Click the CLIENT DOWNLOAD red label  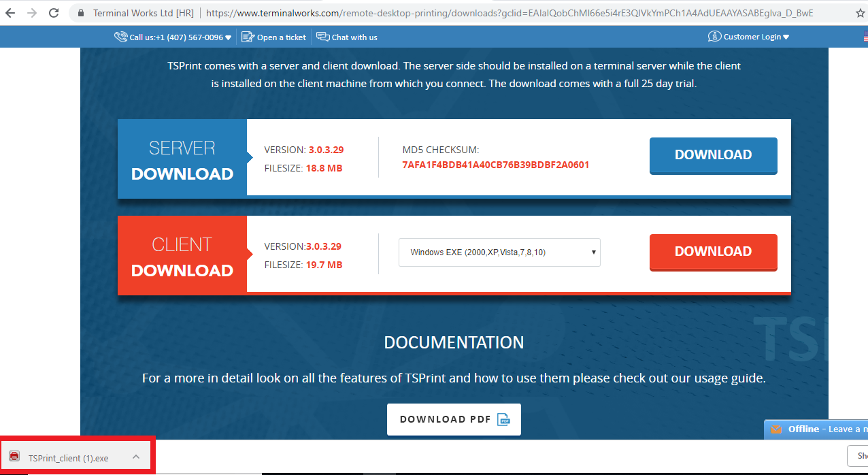coord(182,256)
